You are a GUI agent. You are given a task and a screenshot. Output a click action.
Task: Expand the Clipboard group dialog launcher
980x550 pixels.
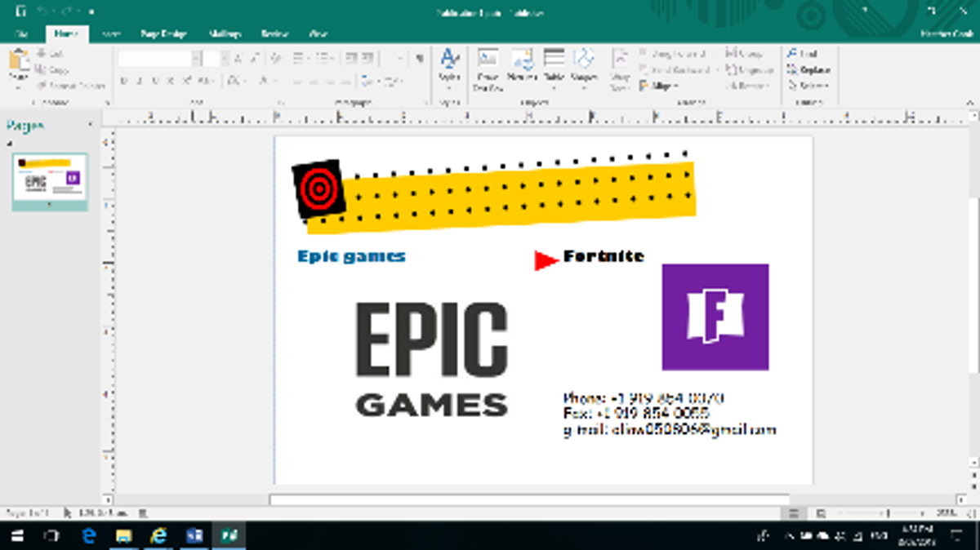pyautogui.click(x=107, y=103)
